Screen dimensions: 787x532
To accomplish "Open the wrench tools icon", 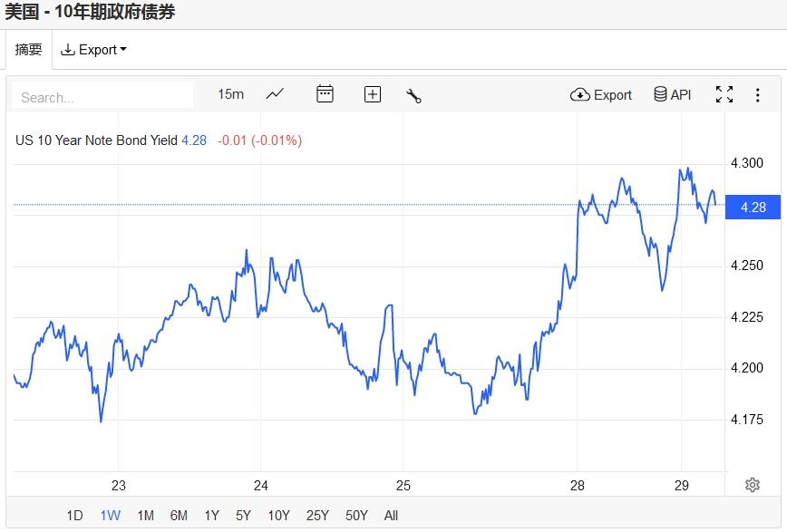I will click(414, 95).
